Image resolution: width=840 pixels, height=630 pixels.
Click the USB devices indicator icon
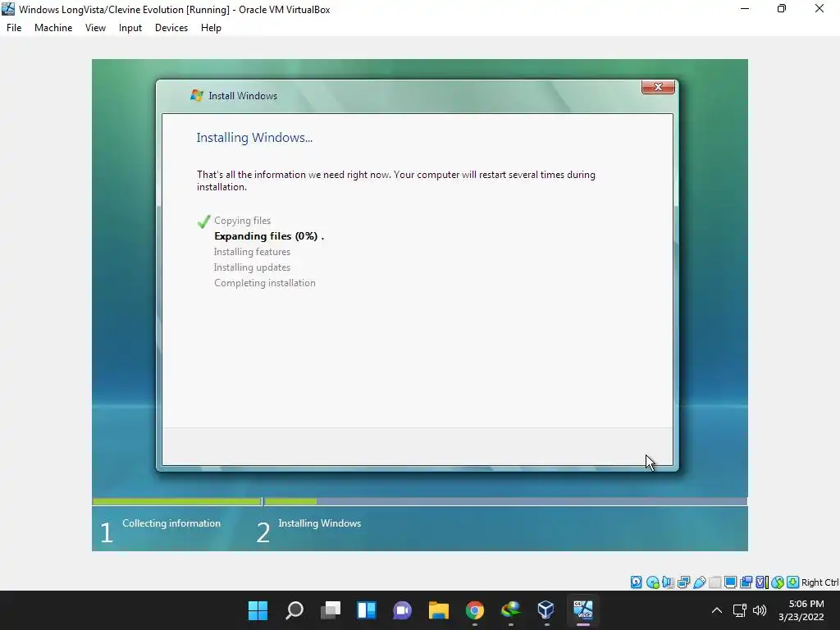point(699,582)
